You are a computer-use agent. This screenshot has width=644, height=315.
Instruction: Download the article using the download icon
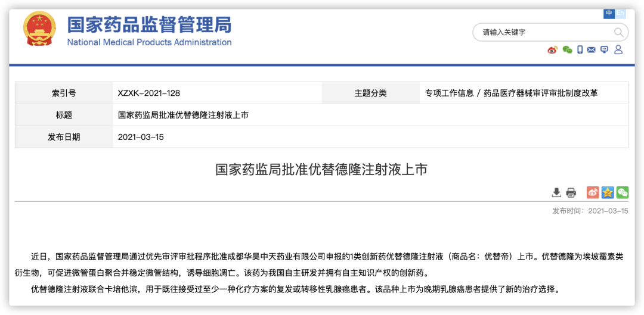556,192
